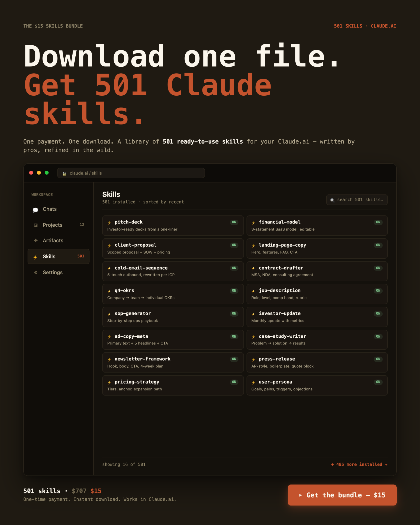Click the lightning icon beside pitch-deck
Image resolution: width=420 pixels, height=525 pixels.
tap(109, 223)
